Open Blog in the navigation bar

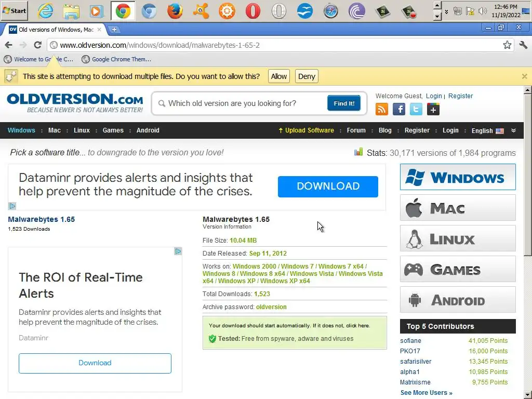[385, 130]
